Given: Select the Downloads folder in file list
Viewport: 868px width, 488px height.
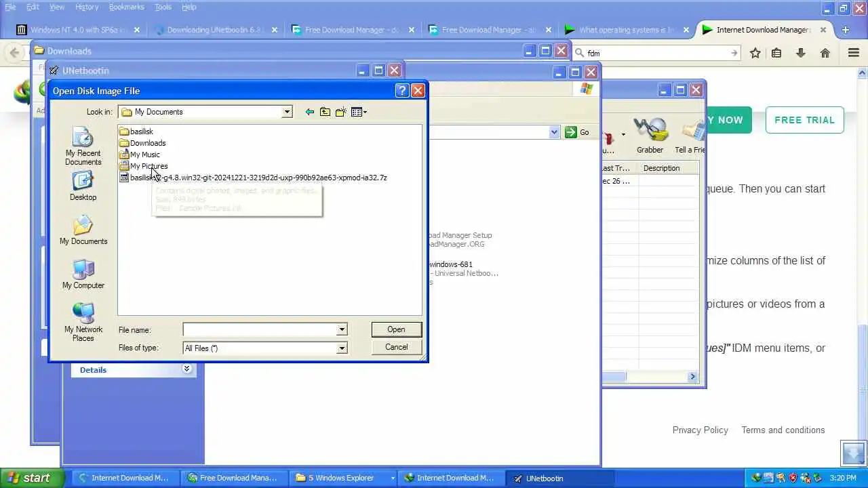Looking at the screenshot, I should 142,143.
